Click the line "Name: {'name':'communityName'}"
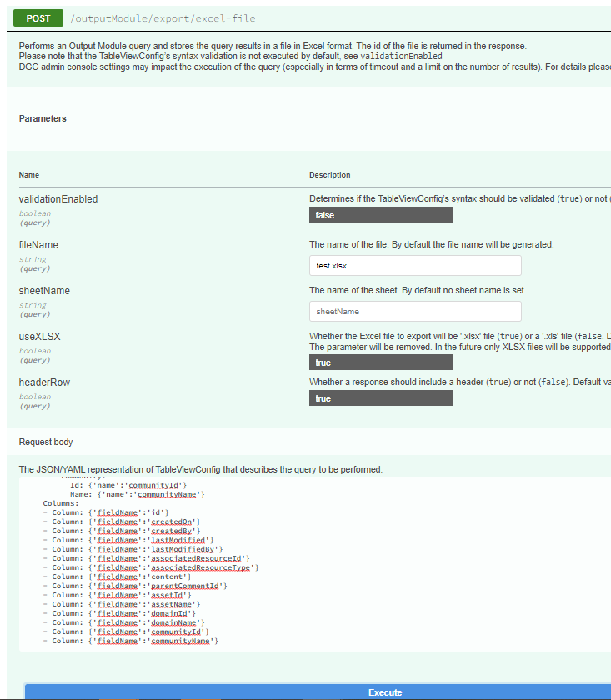Viewport: 611px width, 700px height. [x=137, y=494]
